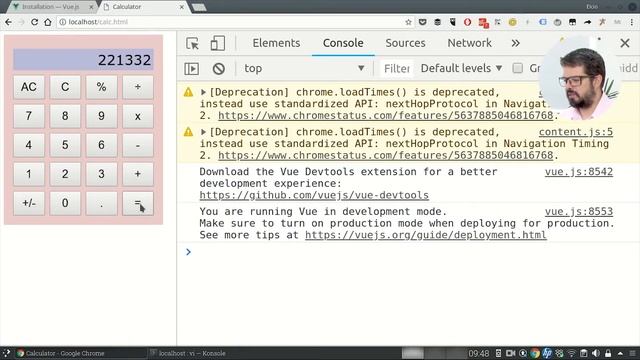Open the vue.js:8553 source link
Screen dimensions: 640x360
click(x=578, y=211)
